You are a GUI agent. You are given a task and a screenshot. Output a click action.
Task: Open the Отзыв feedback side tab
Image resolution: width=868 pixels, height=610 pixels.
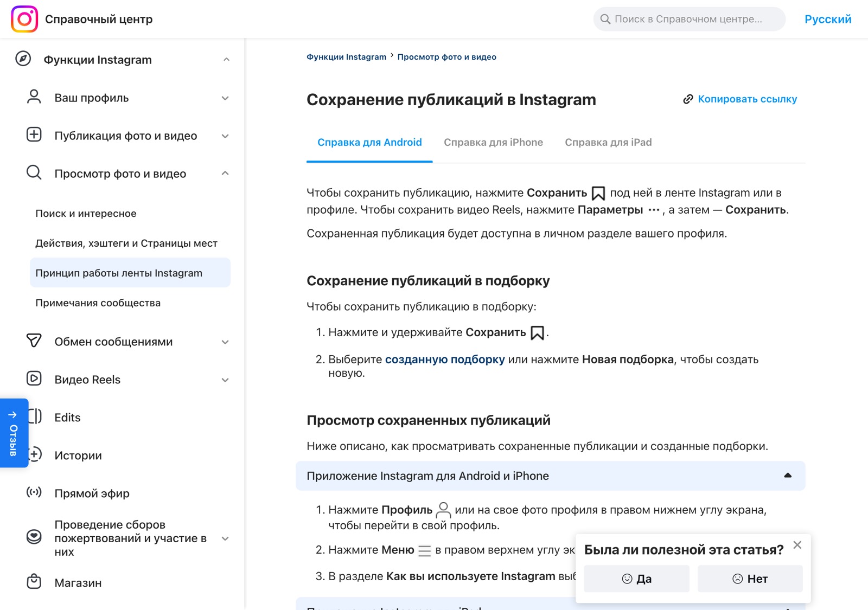tap(14, 433)
